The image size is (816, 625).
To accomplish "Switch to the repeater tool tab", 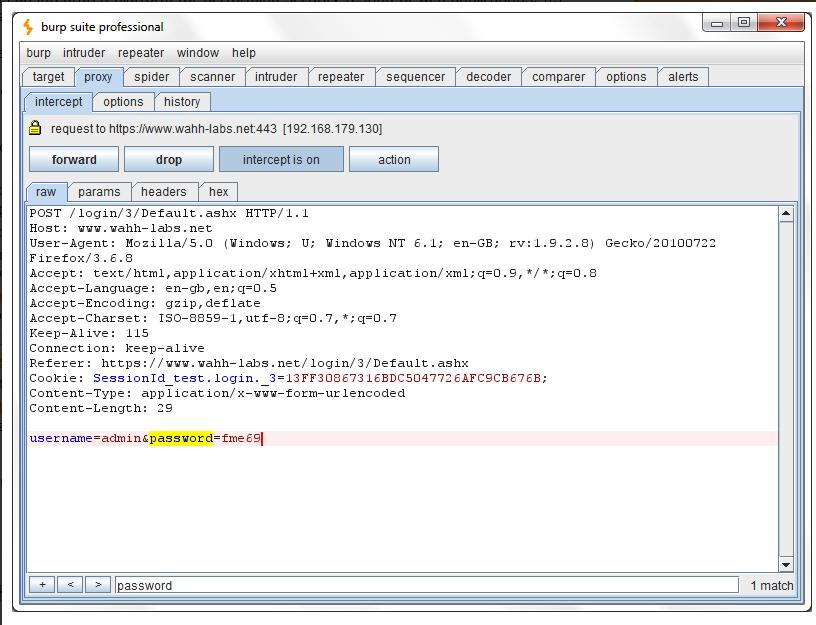I will [x=341, y=77].
